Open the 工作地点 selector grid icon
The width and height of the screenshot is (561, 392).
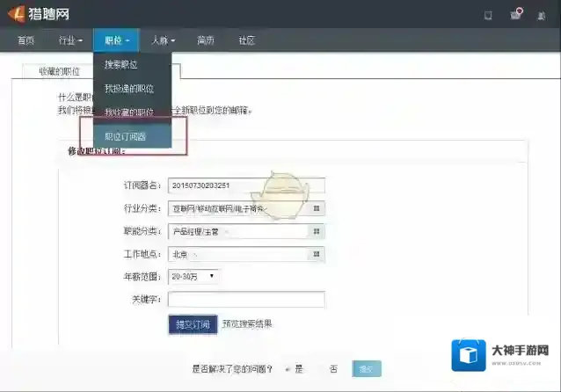point(317,254)
